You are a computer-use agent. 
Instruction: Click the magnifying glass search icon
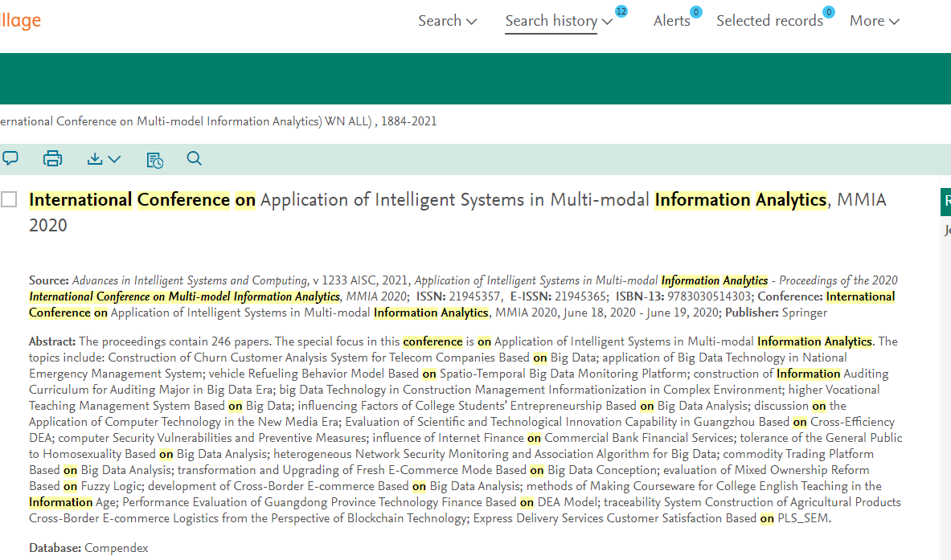[x=194, y=159]
